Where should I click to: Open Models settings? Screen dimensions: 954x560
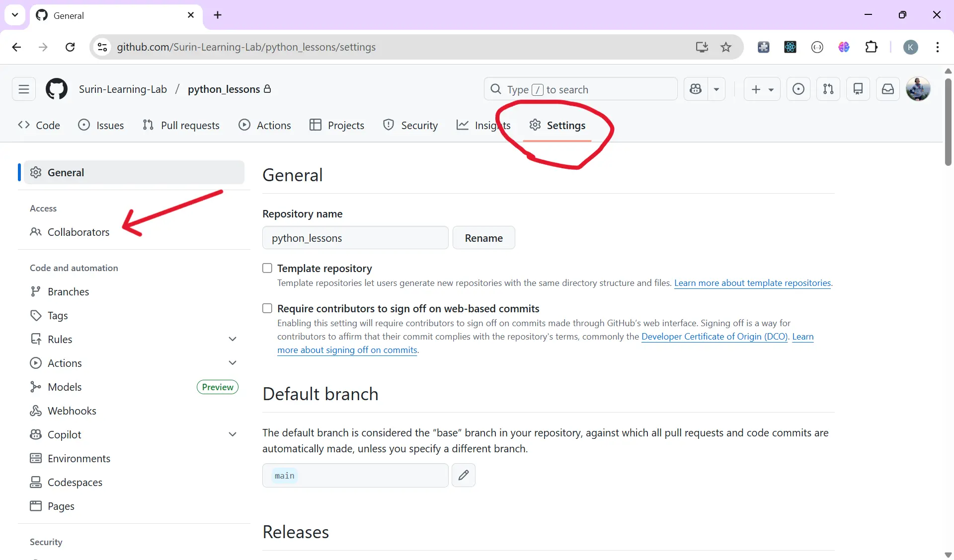65,387
